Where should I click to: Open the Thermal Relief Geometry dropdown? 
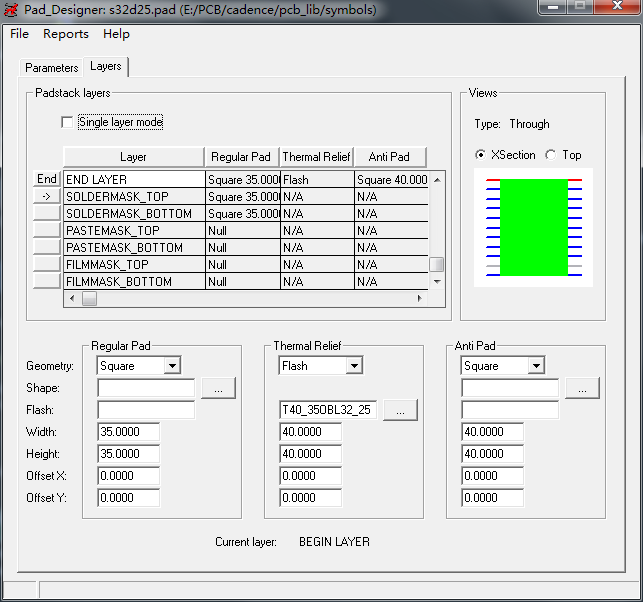(x=354, y=366)
